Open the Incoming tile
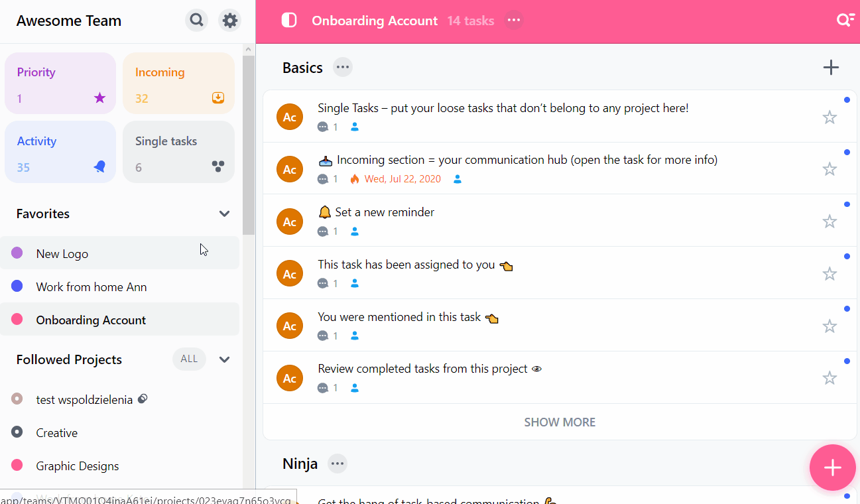Screen dimensions: 860x504 pyautogui.click(x=179, y=83)
